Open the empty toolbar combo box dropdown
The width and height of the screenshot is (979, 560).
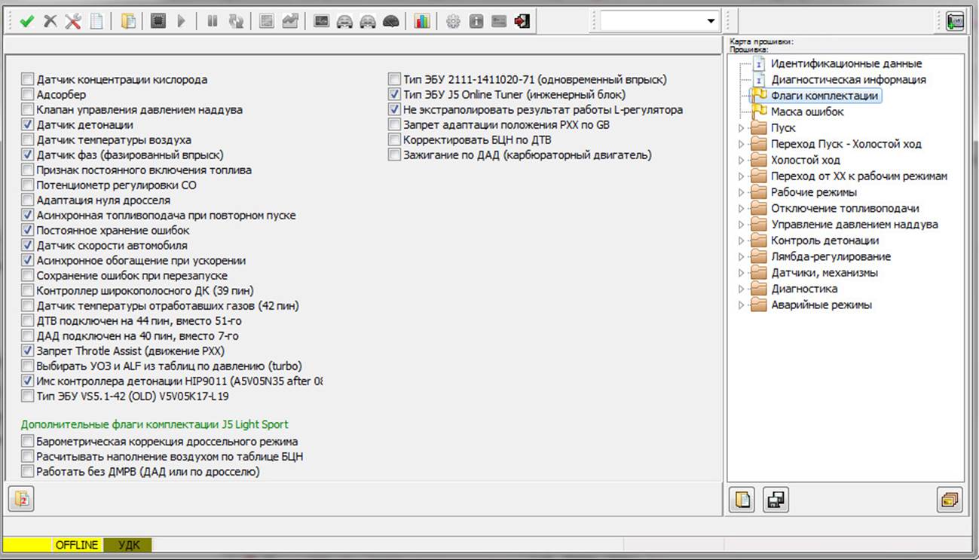click(x=711, y=21)
